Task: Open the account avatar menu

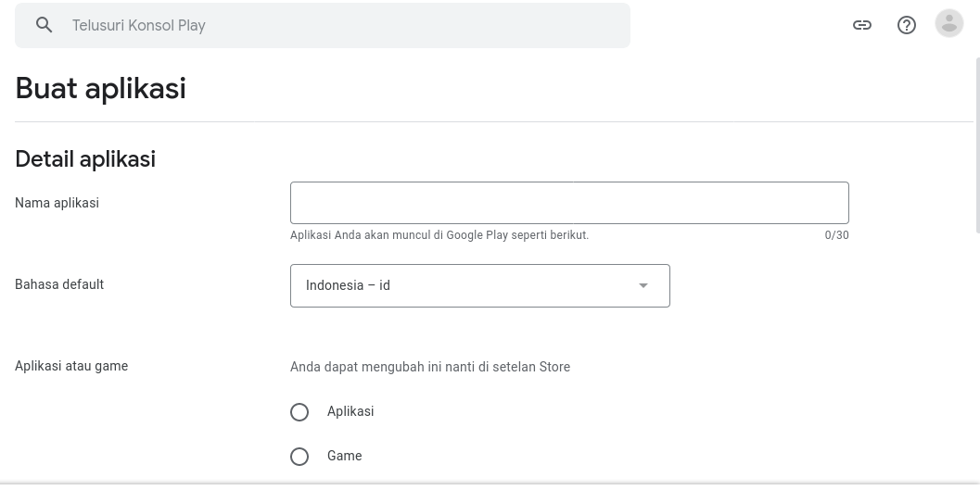Action: [x=948, y=24]
